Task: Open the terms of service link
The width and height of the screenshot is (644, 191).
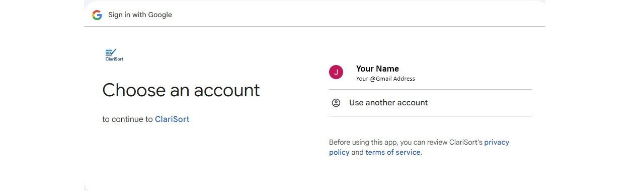Action: point(393,152)
